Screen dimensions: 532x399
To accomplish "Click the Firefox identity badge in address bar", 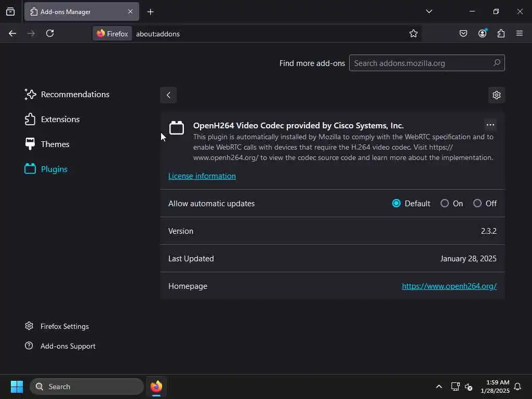I will point(112,34).
